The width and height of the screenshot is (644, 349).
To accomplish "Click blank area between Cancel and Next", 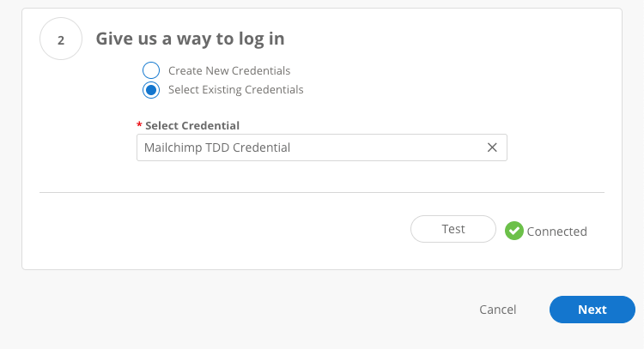I will pyautogui.click(x=532, y=310).
